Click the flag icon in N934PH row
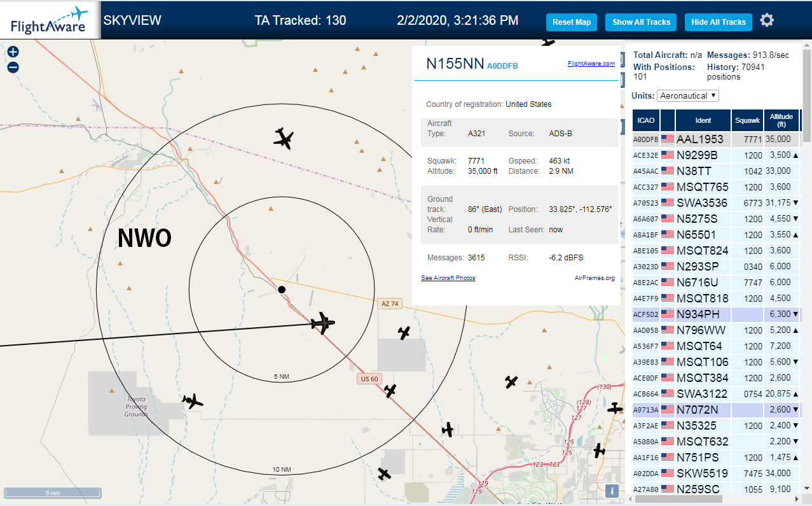This screenshot has height=506, width=812. (667, 314)
